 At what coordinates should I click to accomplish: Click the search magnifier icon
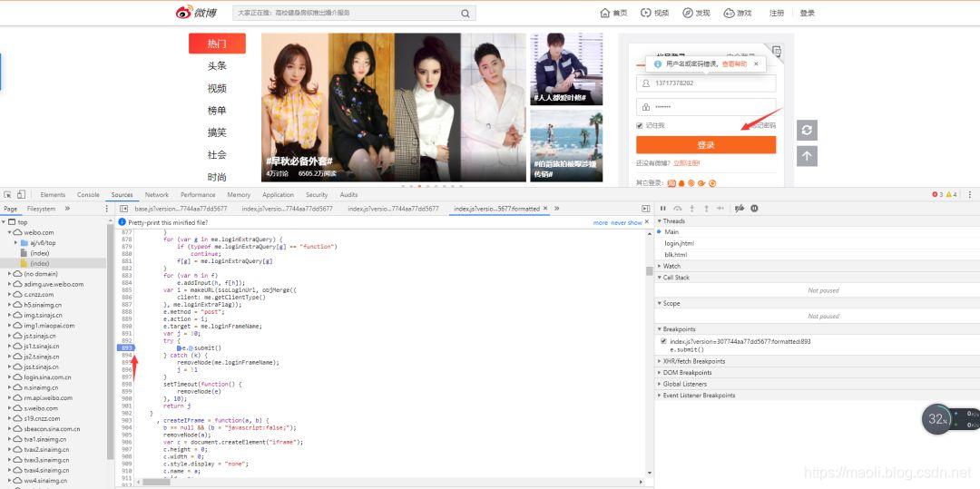coord(465,13)
